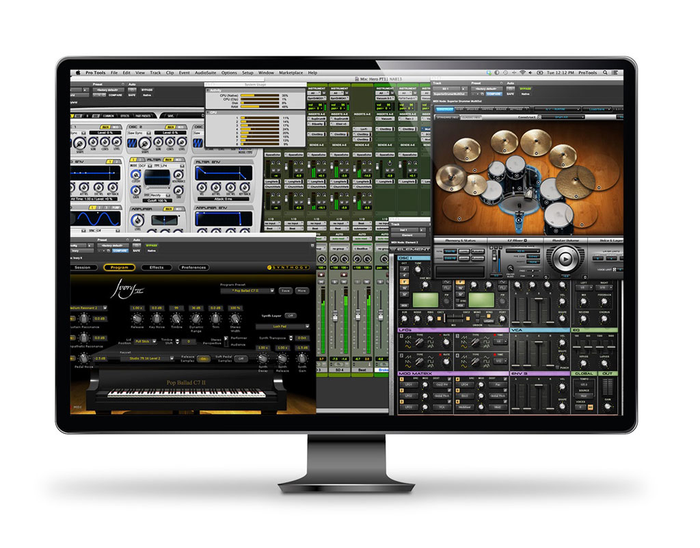Open the Apple menu
The image size is (700, 548).
[78, 72]
